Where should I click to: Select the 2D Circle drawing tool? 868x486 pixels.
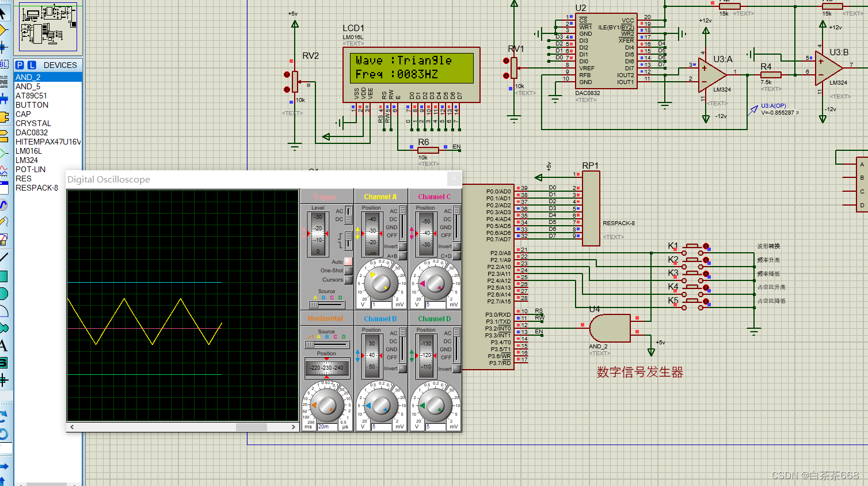[3, 294]
